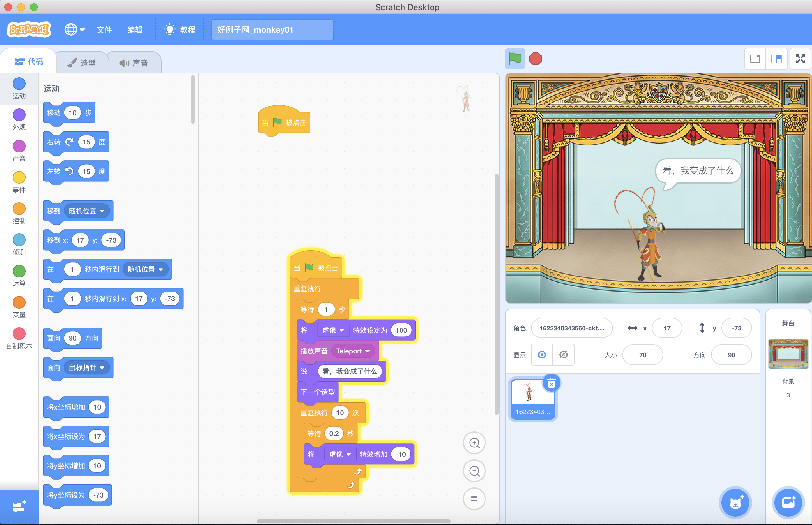This screenshot has height=525, width=812.
Task: Edit 等待 0.2 秒 value
Action: [334, 433]
